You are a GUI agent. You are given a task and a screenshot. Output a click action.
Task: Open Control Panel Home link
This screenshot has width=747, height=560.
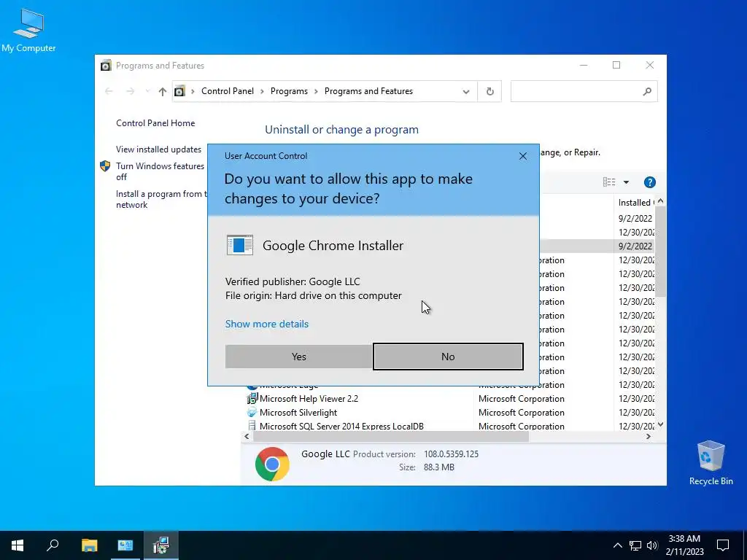(155, 123)
